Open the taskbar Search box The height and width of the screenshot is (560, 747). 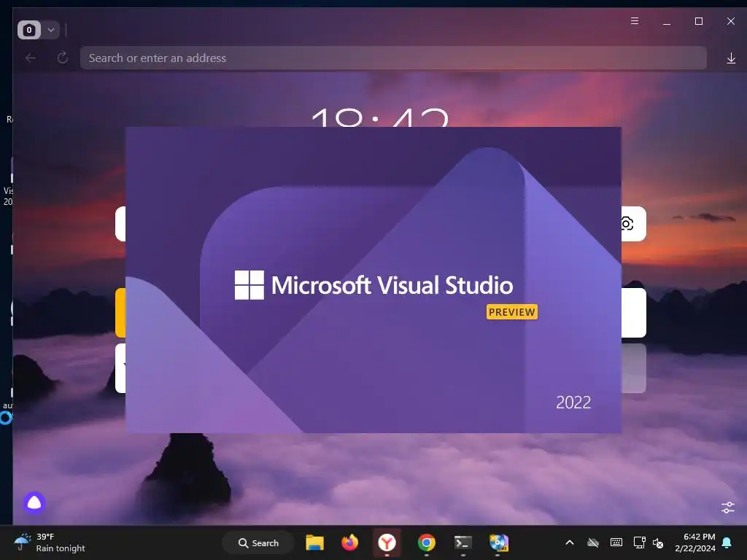259,542
